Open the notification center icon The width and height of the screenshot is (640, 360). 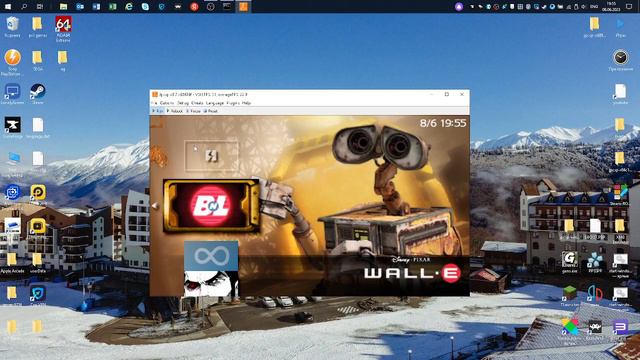629,7
